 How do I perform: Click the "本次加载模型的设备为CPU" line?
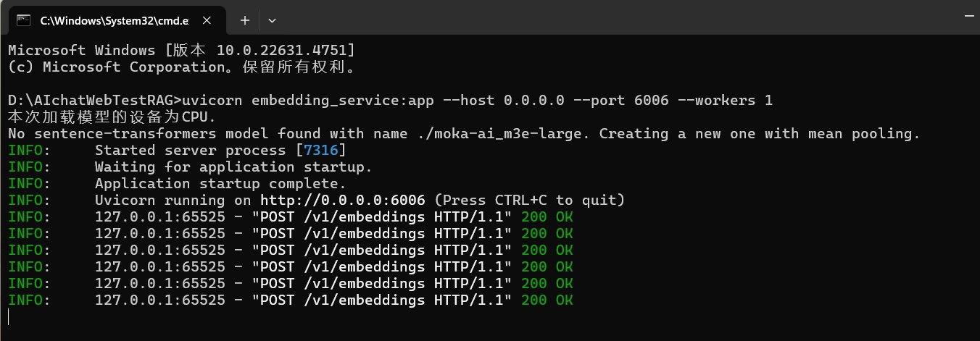112,117
